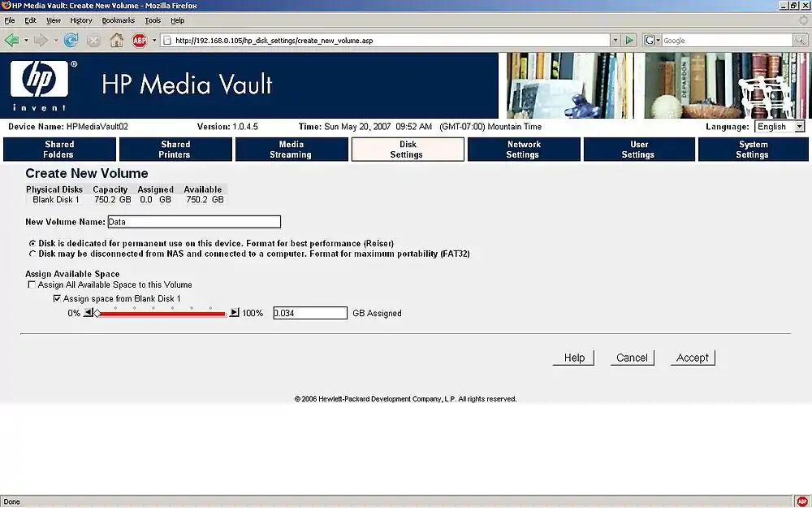Click the slider's right increase arrow
Image resolution: width=812 pixels, height=508 pixels.
(x=235, y=313)
